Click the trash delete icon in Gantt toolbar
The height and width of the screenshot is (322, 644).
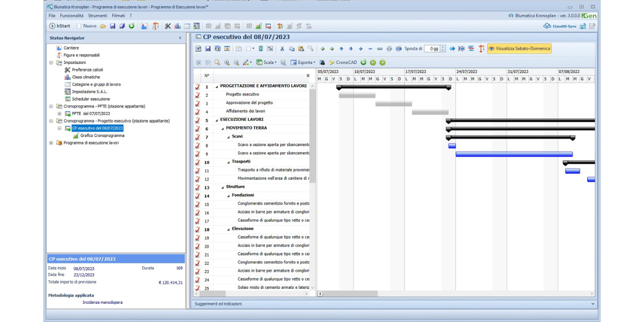[261, 48]
